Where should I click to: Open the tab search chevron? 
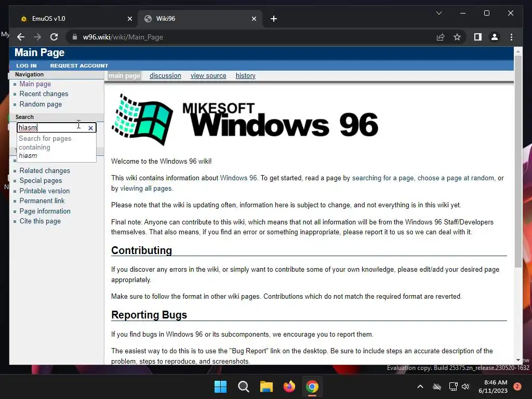click(x=438, y=13)
